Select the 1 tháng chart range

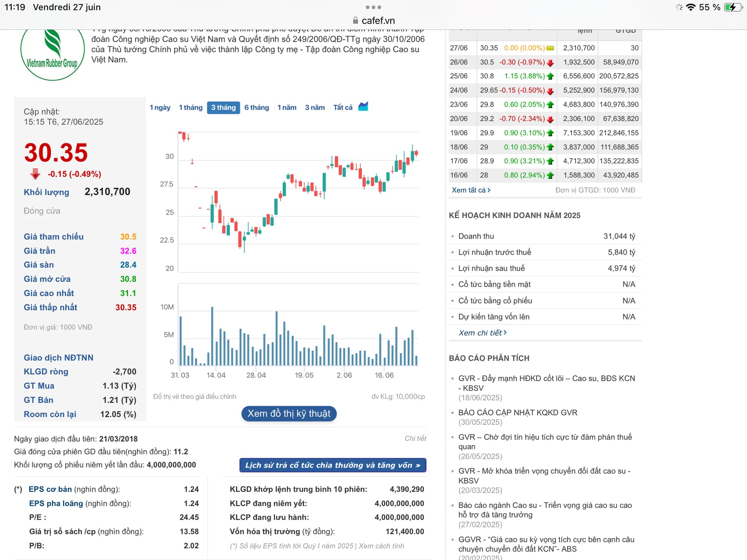pyautogui.click(x=191, y=107)
